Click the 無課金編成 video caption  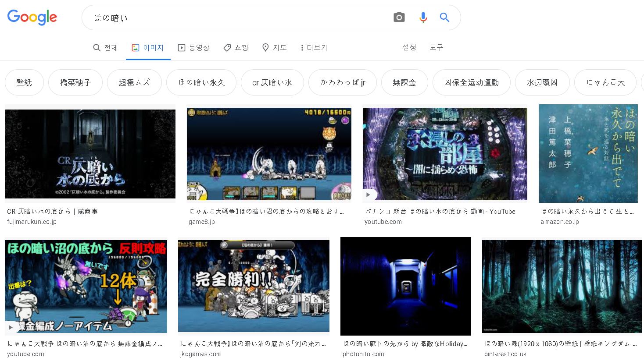(x=85, y=344)
